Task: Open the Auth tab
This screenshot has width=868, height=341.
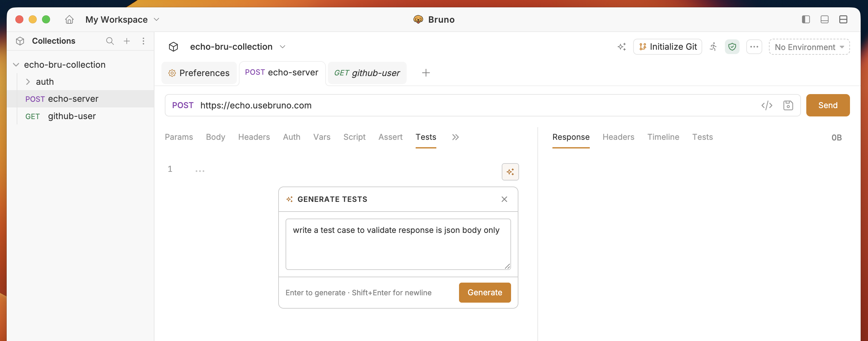Action: (x=292, y=137)
